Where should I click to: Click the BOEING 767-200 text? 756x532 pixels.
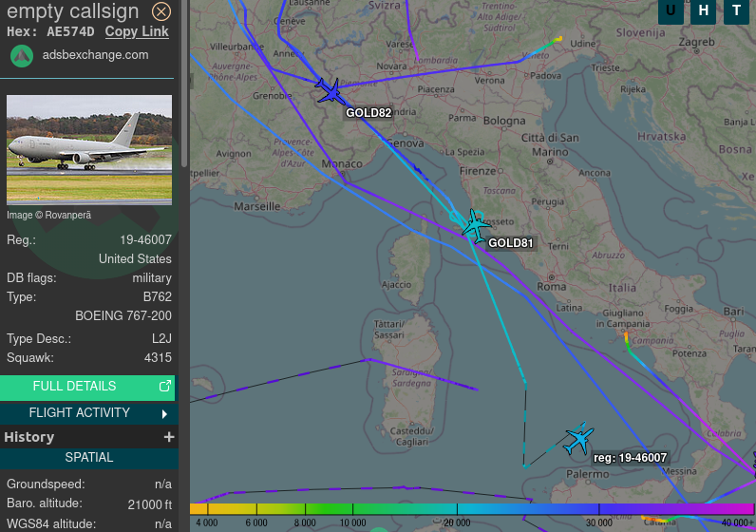(123, 316)
